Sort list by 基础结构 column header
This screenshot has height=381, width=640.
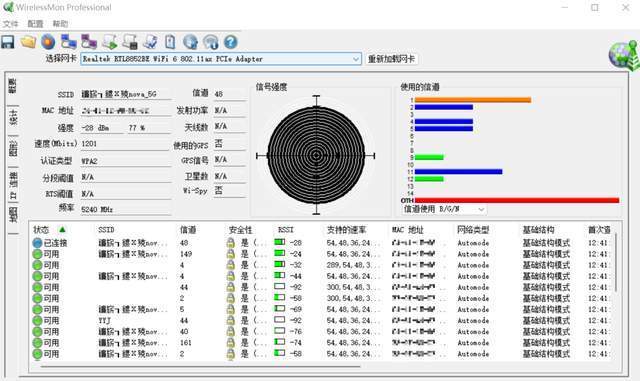tap(538, 230)
